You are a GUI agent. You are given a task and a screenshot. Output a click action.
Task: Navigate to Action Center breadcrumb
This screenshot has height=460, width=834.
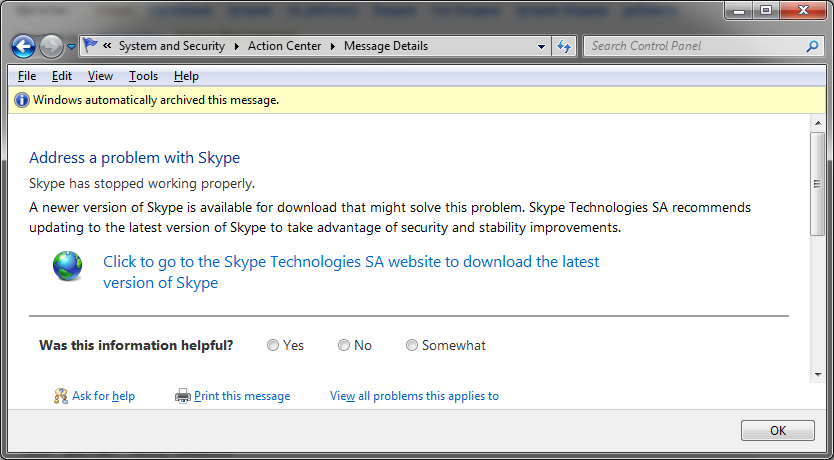point(285,46)
